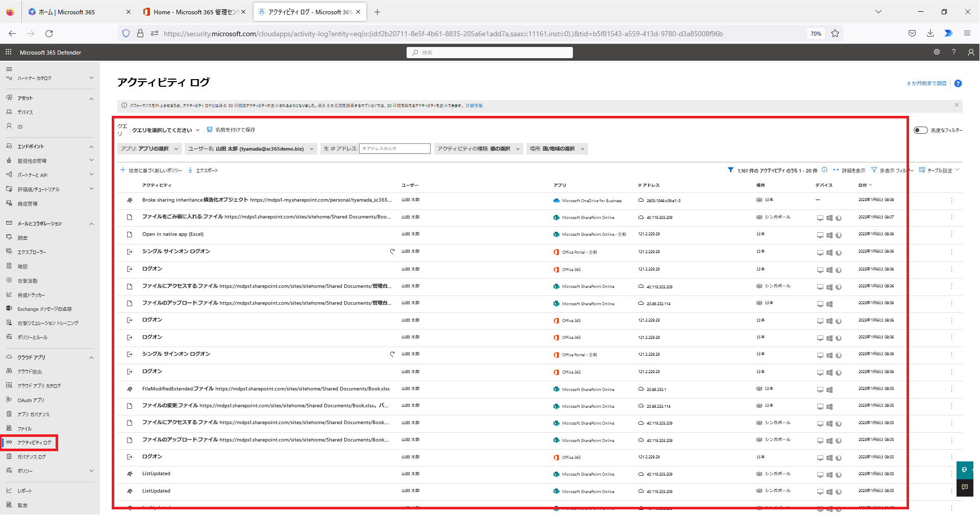Image resolution: width=980 pixels, height=516 pixels.
Task: Click the アプリ ガバナンス icon
Action: pyautogui.click(x=9, y=414)
